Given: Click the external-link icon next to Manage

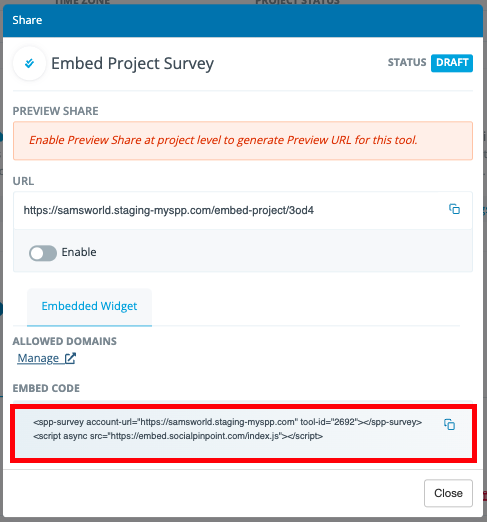Looking at the screenshot, I should (70, 359).
